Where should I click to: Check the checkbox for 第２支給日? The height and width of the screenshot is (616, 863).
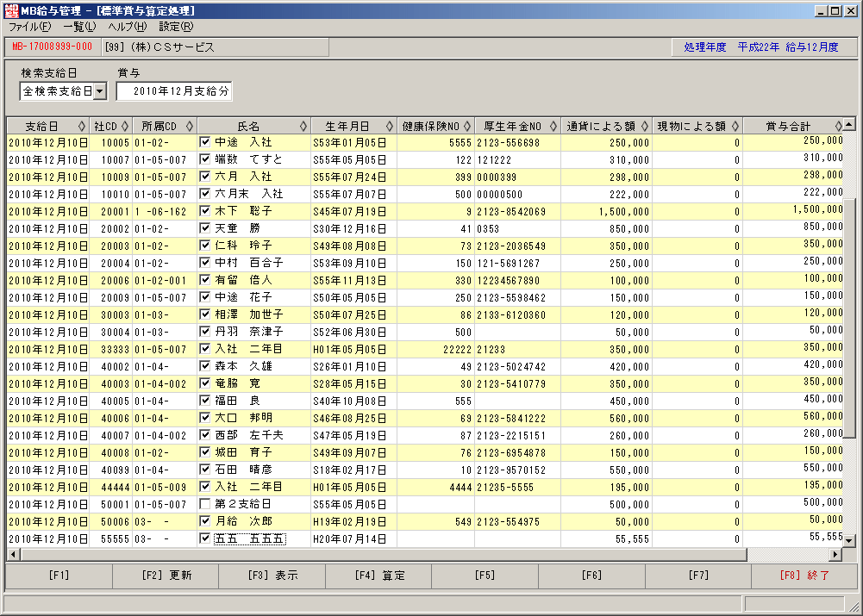(204, 504)
